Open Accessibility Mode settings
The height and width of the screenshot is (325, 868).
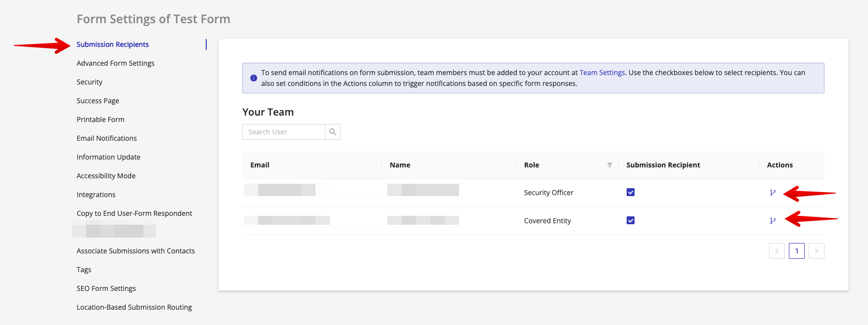[x=106, y=176]
